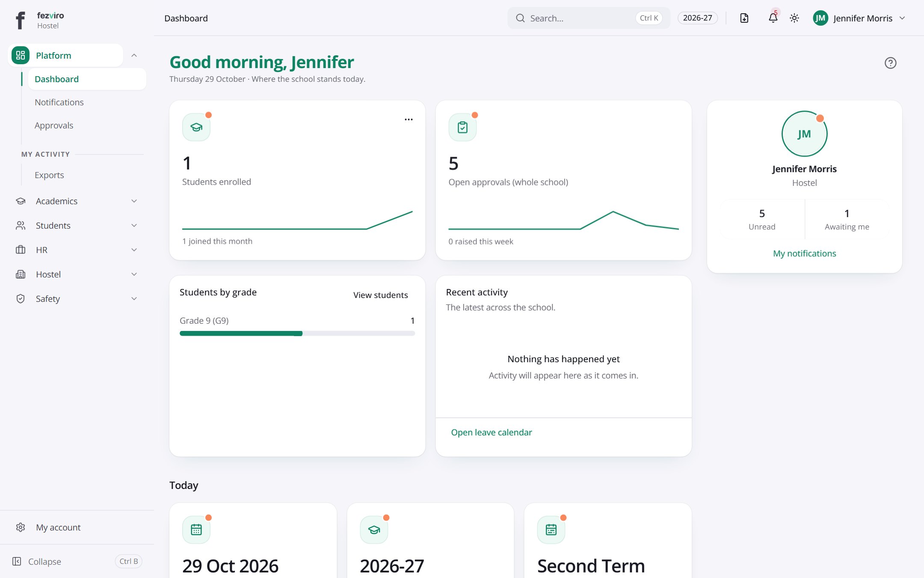Click the View students link
Image resolution: width=924 pixels, height=578 pixels.
(380, 295)
